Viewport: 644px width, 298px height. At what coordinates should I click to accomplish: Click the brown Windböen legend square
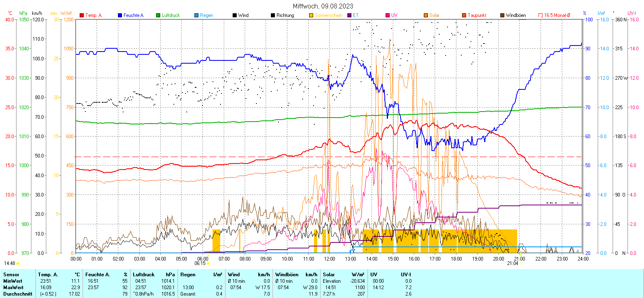click(x=502, y=15)
